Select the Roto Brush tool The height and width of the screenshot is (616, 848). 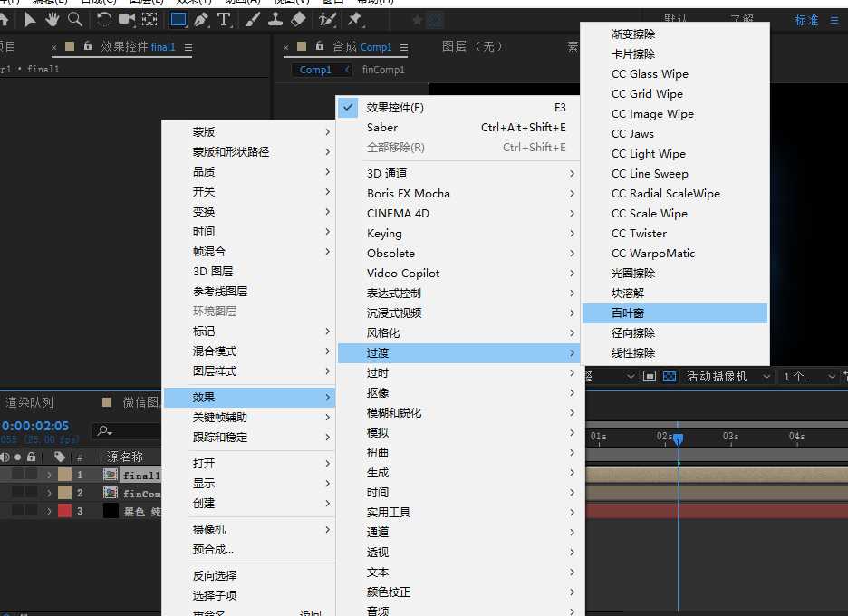(327, 20)
